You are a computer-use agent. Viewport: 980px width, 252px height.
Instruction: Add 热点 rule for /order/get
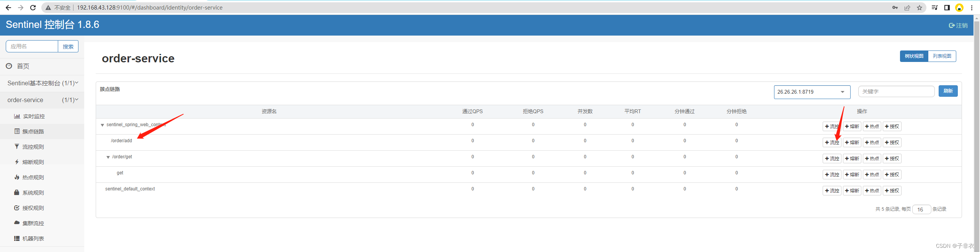[x=872, y=159]
